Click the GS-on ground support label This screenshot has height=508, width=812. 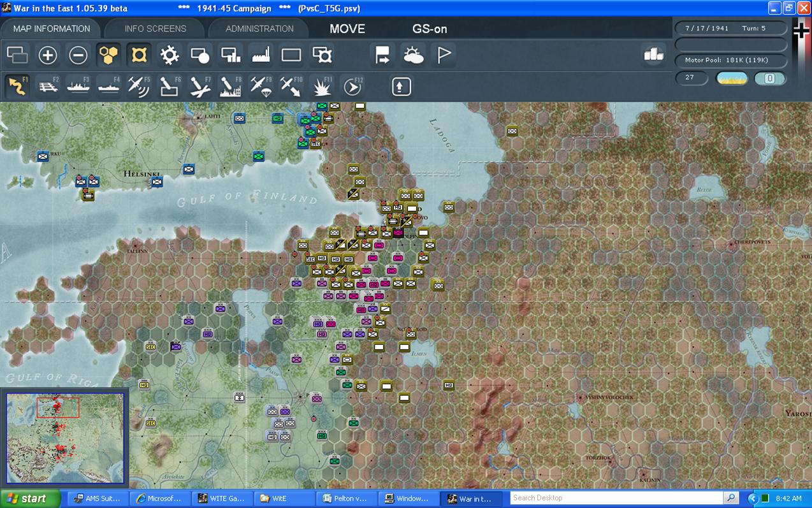pos(430,29)
